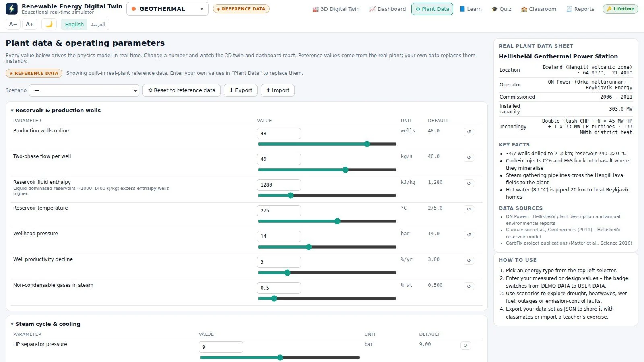Focus the Non-condensable gases value field
This screenshot has width=644, height=362.
point(279,288)
